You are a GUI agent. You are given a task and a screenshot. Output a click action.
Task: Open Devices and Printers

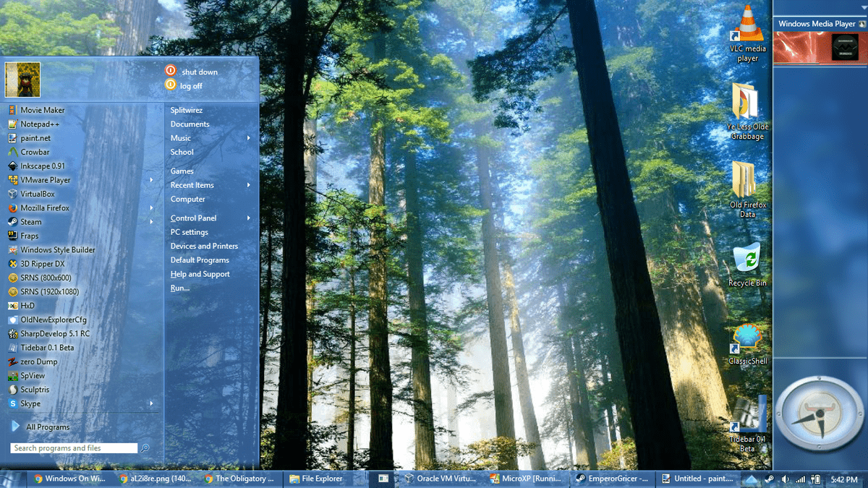pos(204,247)
